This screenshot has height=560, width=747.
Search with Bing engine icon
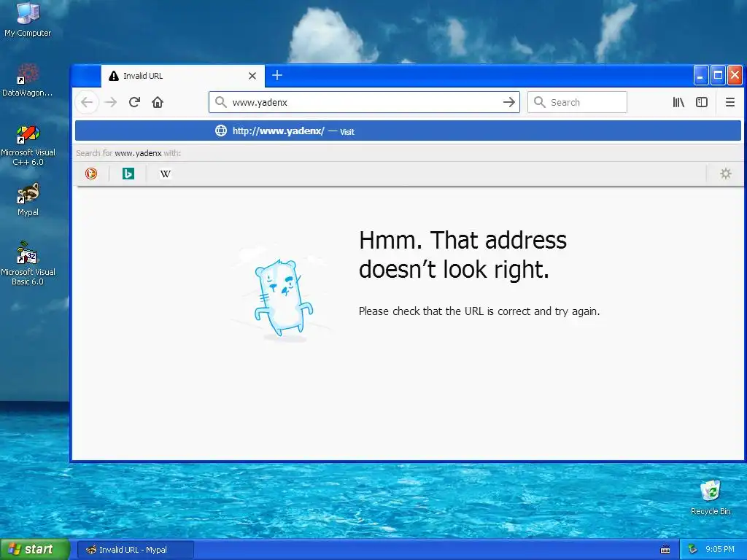(128, 174)
